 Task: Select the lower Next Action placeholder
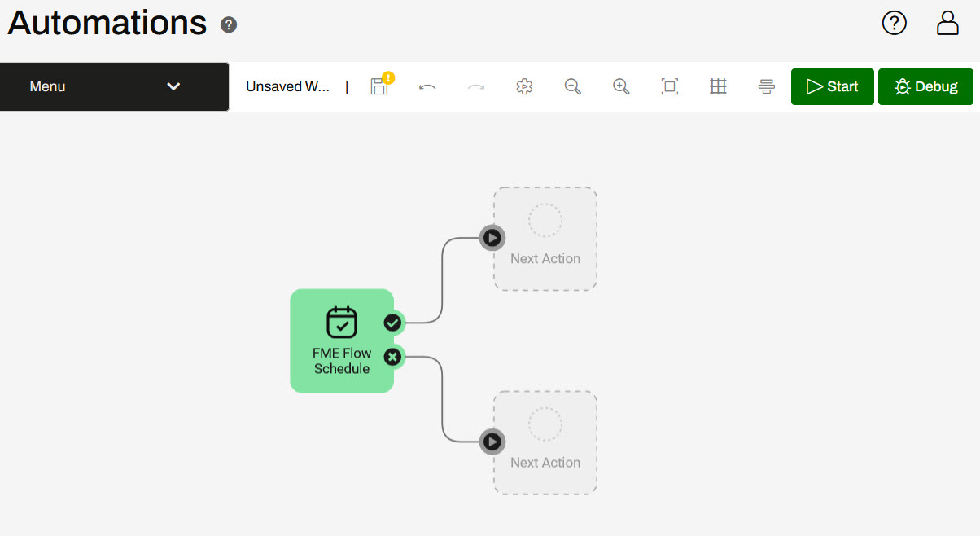(545, 442)
